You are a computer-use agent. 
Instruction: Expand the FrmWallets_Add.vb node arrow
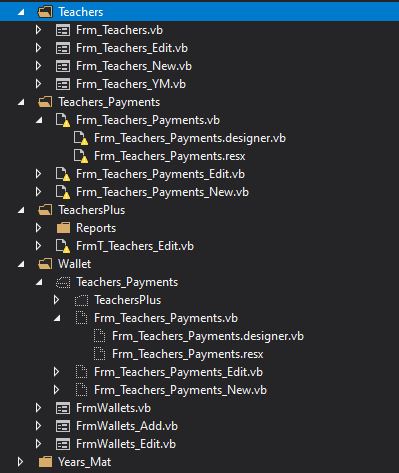coord(38,426)
